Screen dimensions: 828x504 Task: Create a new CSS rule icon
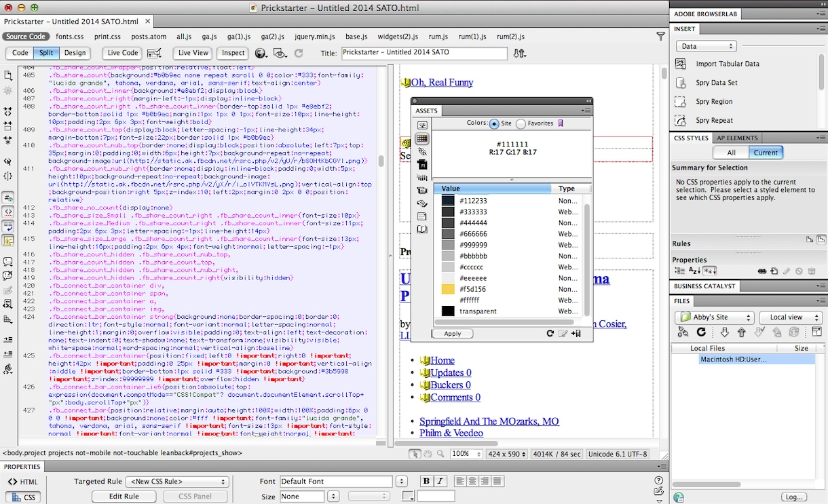tap(774, 271)
